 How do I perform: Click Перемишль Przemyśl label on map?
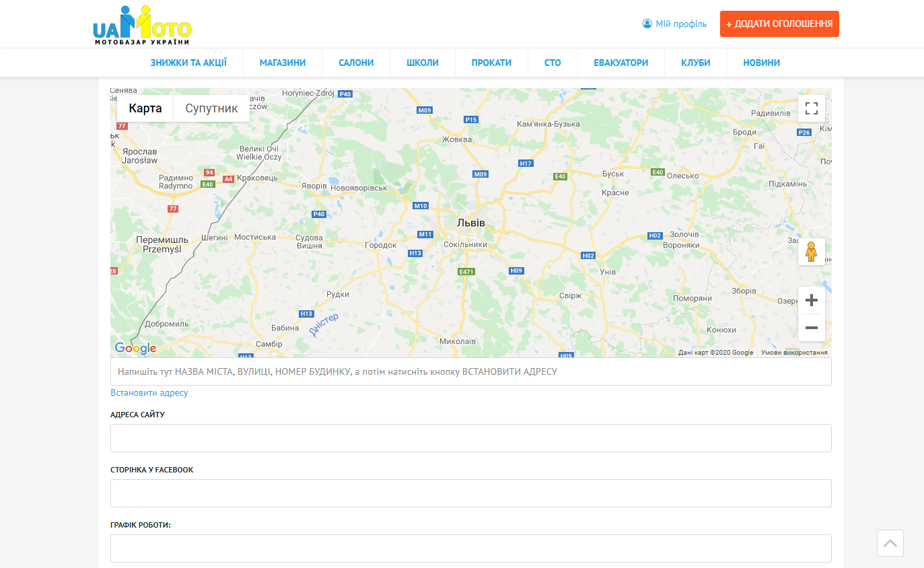[162, 244]
